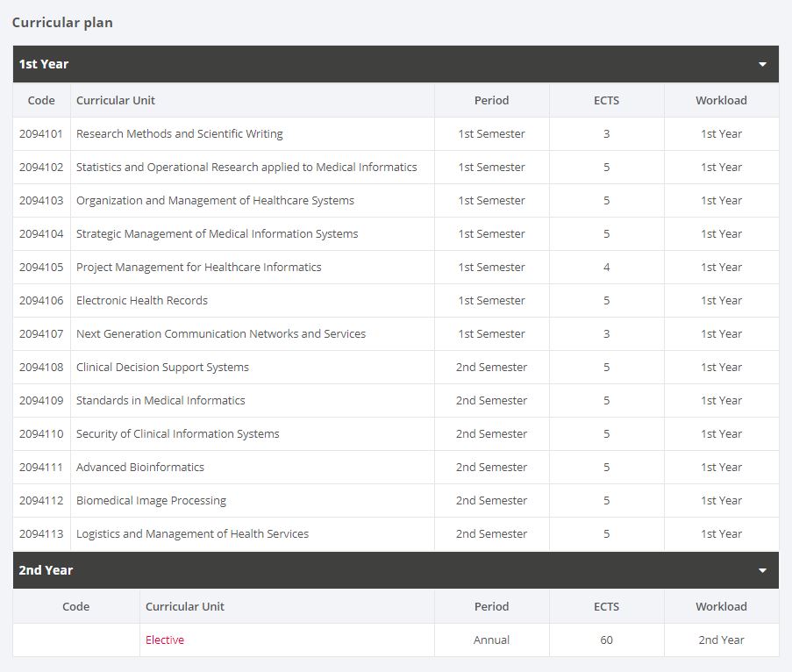Viewport: 792px width, 672px height.
Task: Click ECTS 3 in Next Generation row
Action: [607, 334]
